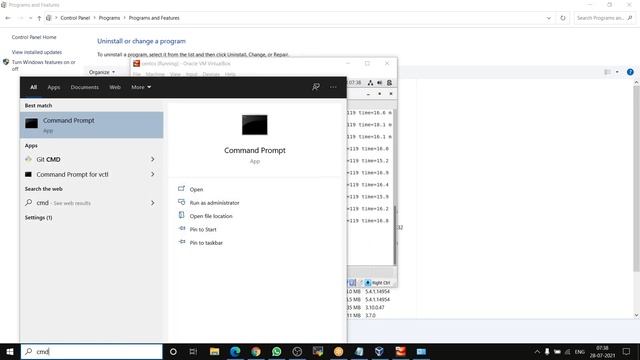Choose Run as administrator
This screenshot has height=360, width=640.
[x=214, y=203]
